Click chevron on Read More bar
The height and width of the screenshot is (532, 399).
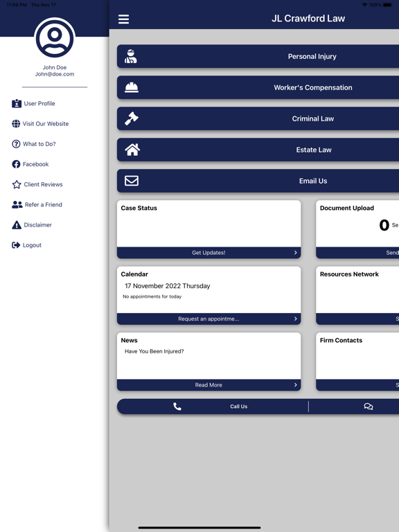pyautogui.click(x=296, y=385)
